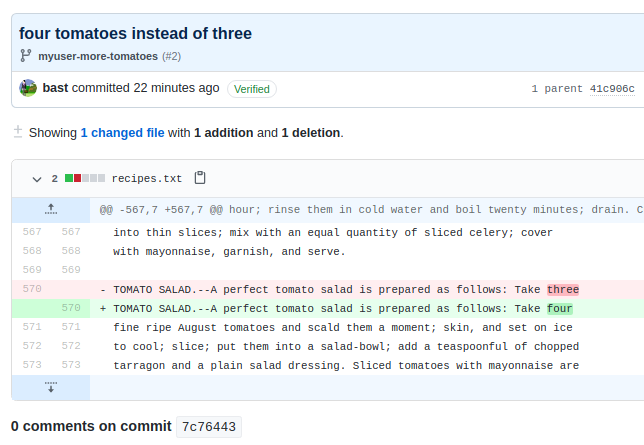The height and width of the screenshot is (445, 644).
Task: Open the myuser-more-tomatoes branch
Action: point(98,56)
